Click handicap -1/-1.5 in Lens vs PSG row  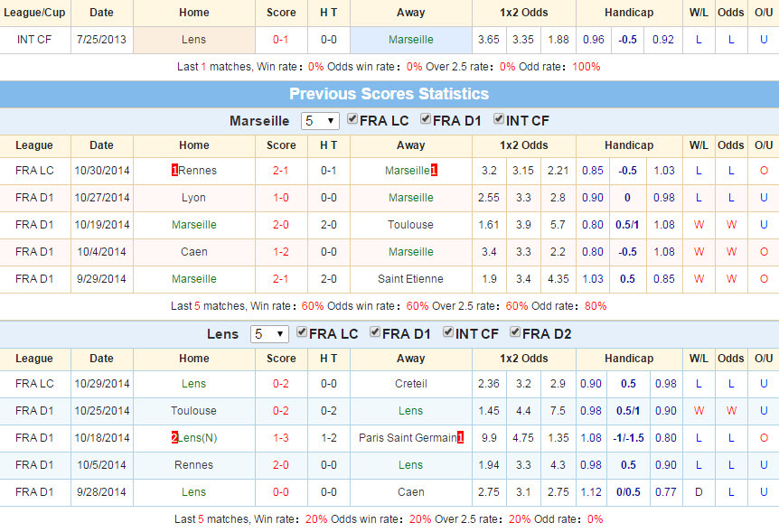click(x=628, y=438)
